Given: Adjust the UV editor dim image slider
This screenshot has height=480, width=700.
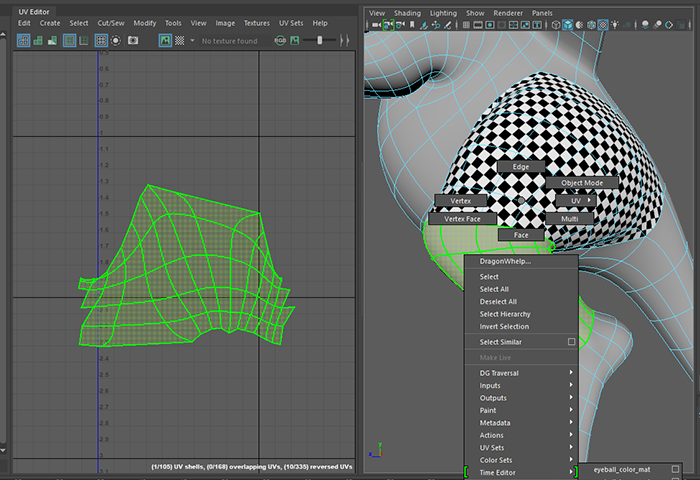Looking at the screenshot, I should (320, 40).
